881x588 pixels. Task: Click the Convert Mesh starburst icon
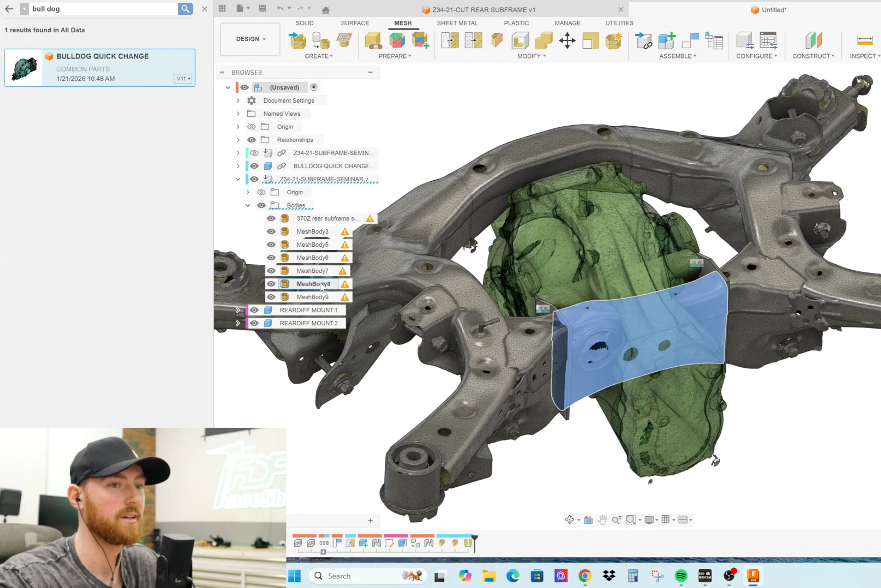click(614, 41)
